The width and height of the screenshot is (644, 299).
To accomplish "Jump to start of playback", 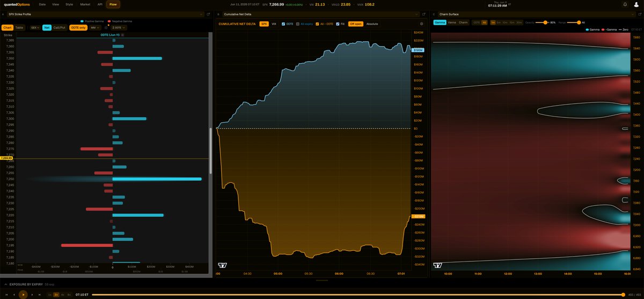I will 6,295.
